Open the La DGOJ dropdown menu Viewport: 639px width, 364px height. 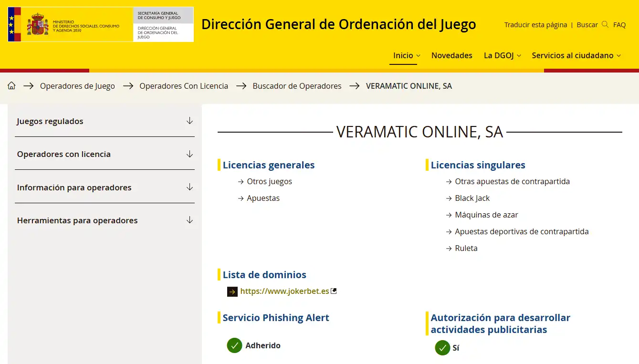coord(502,55)
